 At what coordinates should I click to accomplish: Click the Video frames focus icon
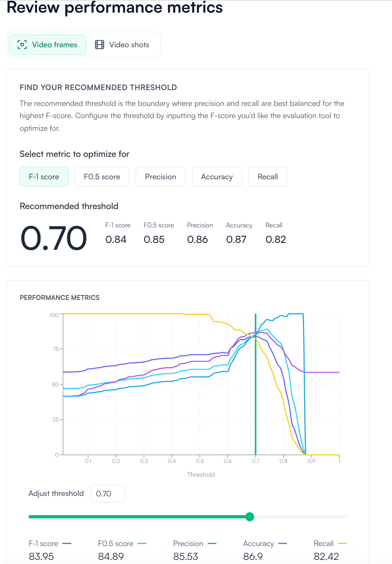pyautogui.click(x=22, y=45)
